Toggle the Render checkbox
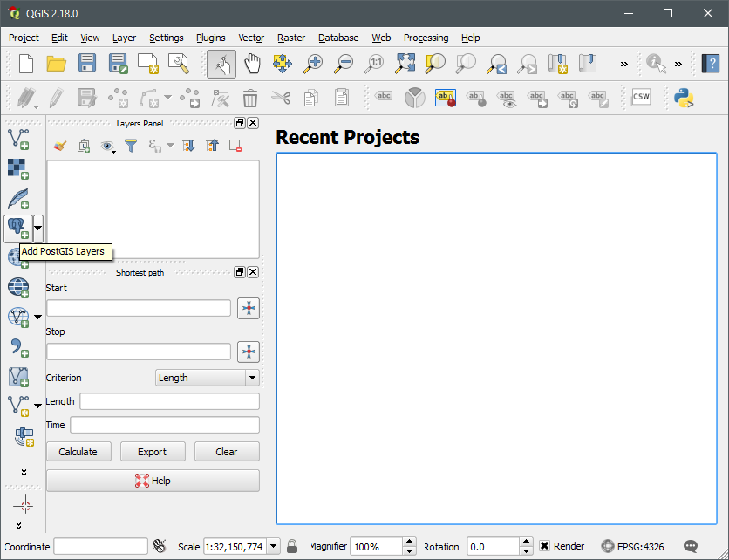The image size is (729, 560). pos(544,546)
